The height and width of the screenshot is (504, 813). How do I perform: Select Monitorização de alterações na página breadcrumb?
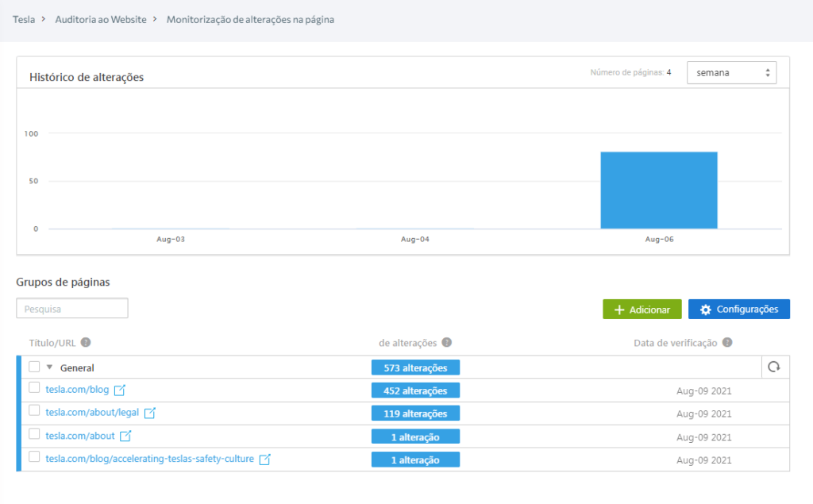pyautogui.click(x=250, y=20)
